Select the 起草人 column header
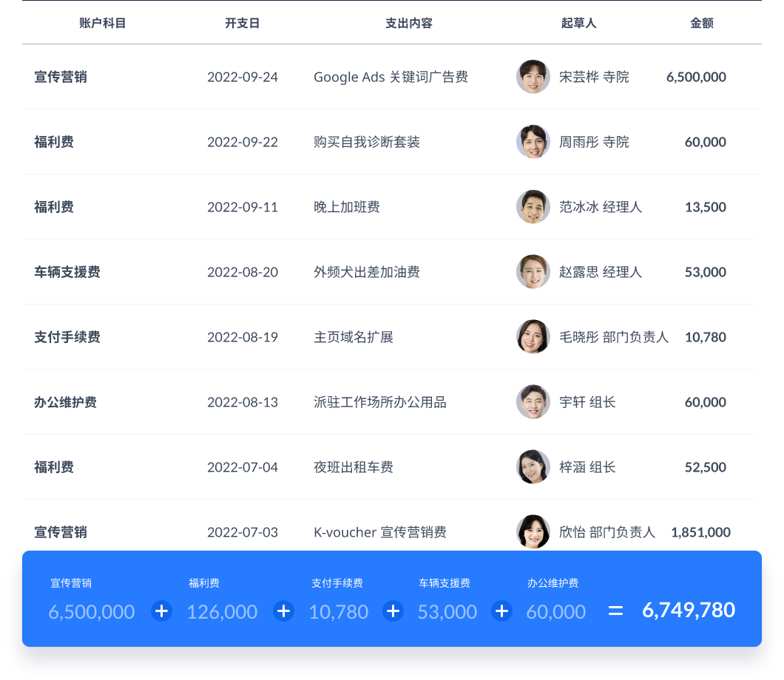This screenshot has height=680, width=784. pyautogui.click(x=578, y=23)
